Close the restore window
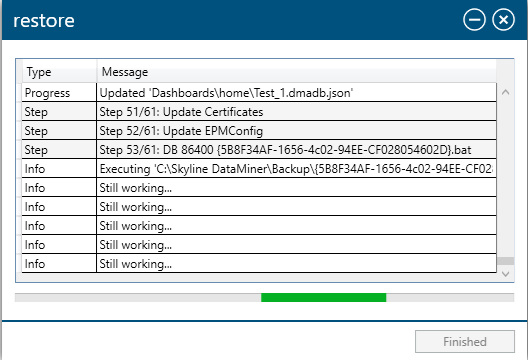This screenshot has height=360, width=528. (x=503, y=20)
